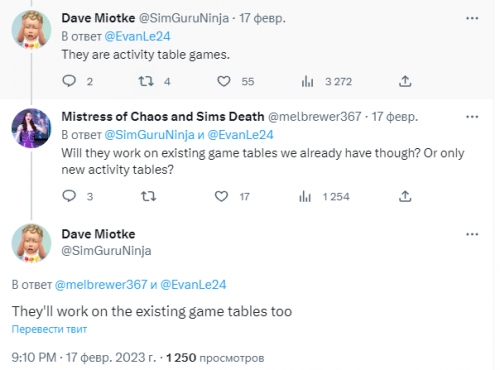Open Mistress of Chaos profile avatar
Viewport: 500px width, 370px height.
click(x=31, y=128)
